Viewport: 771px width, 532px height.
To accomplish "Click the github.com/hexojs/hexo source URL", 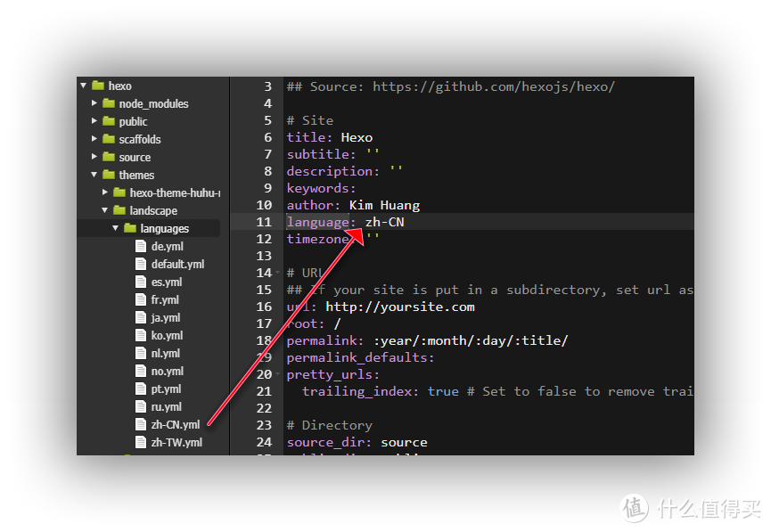I will 494,86.
